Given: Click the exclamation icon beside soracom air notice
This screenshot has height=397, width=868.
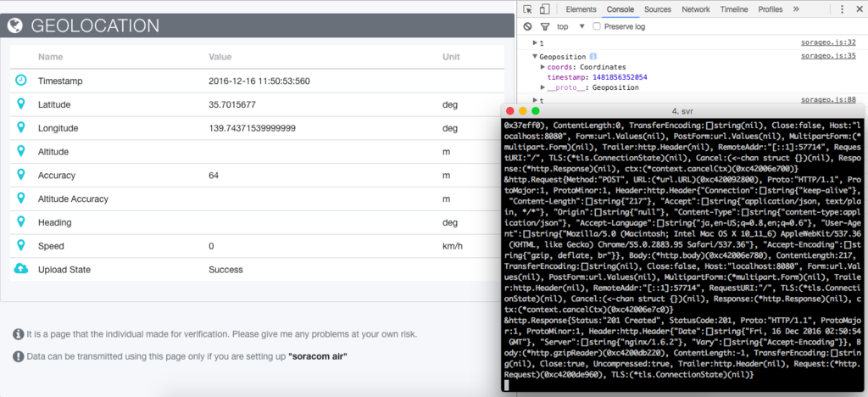Looking at the screenshot, I should tap(19, 356).
